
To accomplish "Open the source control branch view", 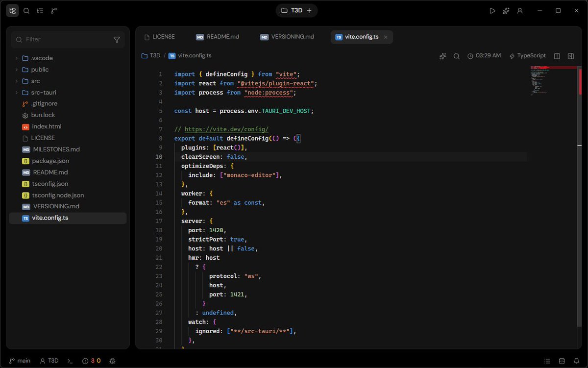I will pos(54,10).
